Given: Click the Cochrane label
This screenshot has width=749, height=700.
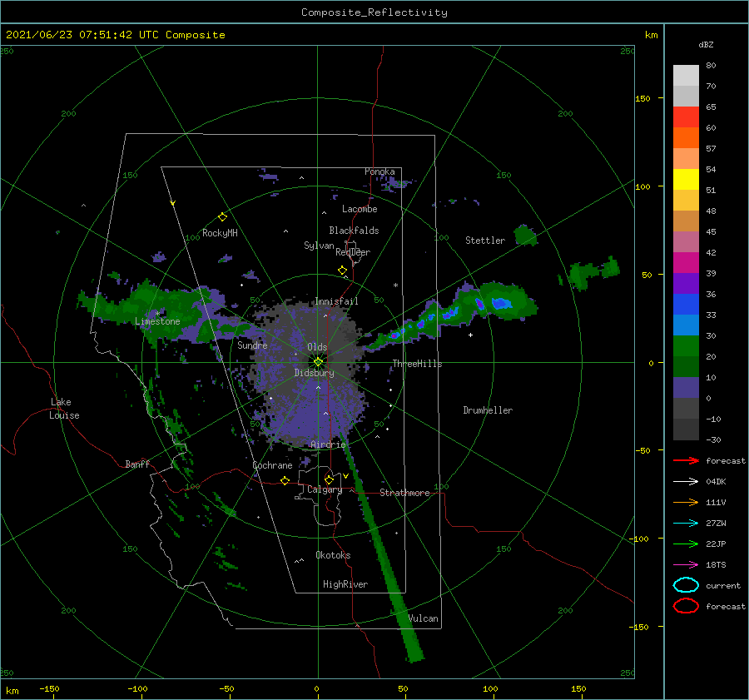Looking at the screenshot, I should click(x=272, y=465).
